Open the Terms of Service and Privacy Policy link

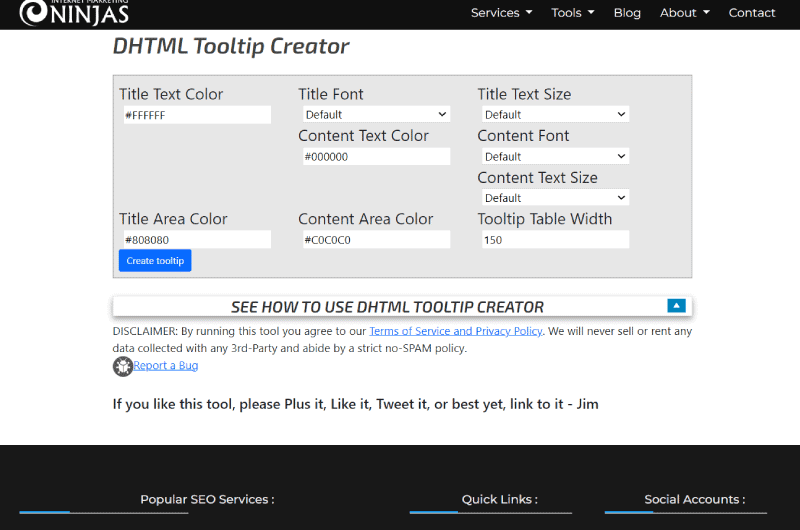456,331
